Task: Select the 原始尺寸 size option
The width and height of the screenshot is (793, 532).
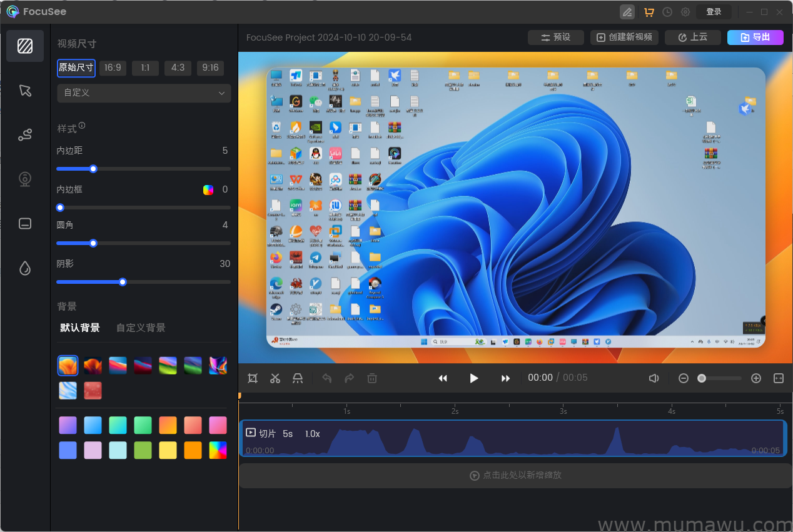Action: coord(76,68)
